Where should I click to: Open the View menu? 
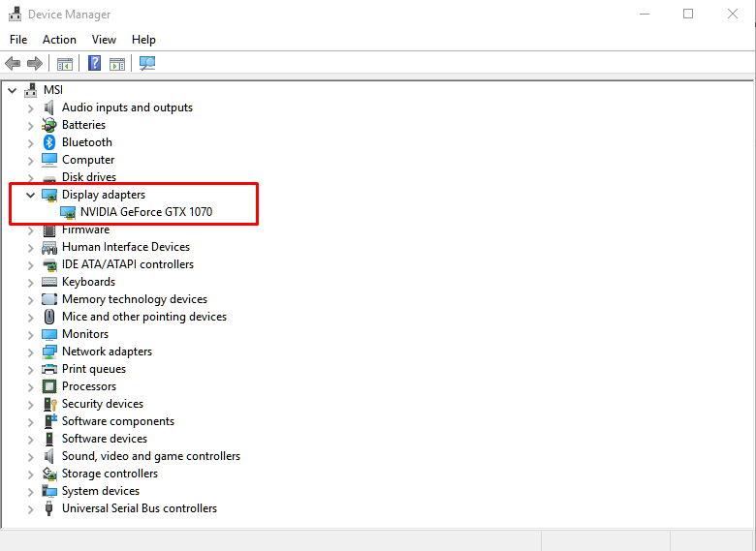[x=104, y=40]
